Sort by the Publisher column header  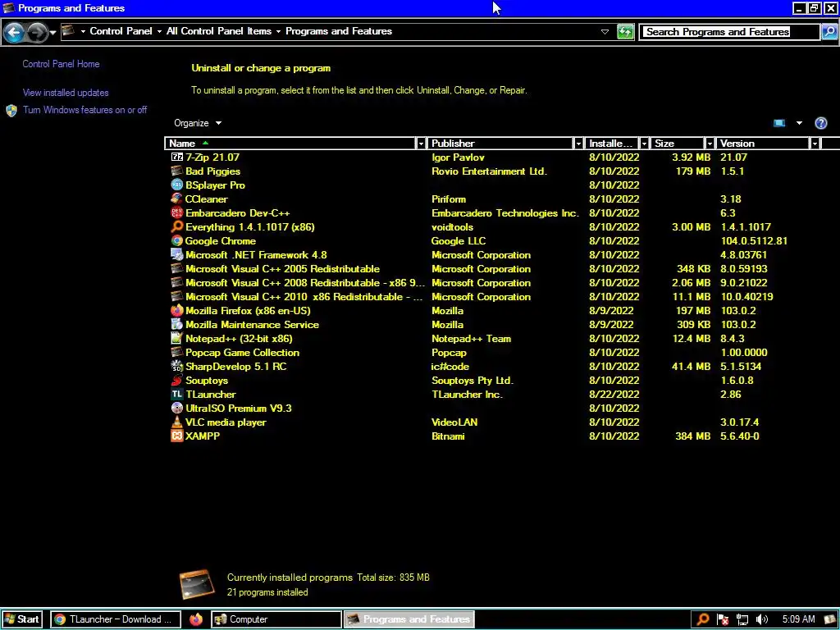(501, 144)
